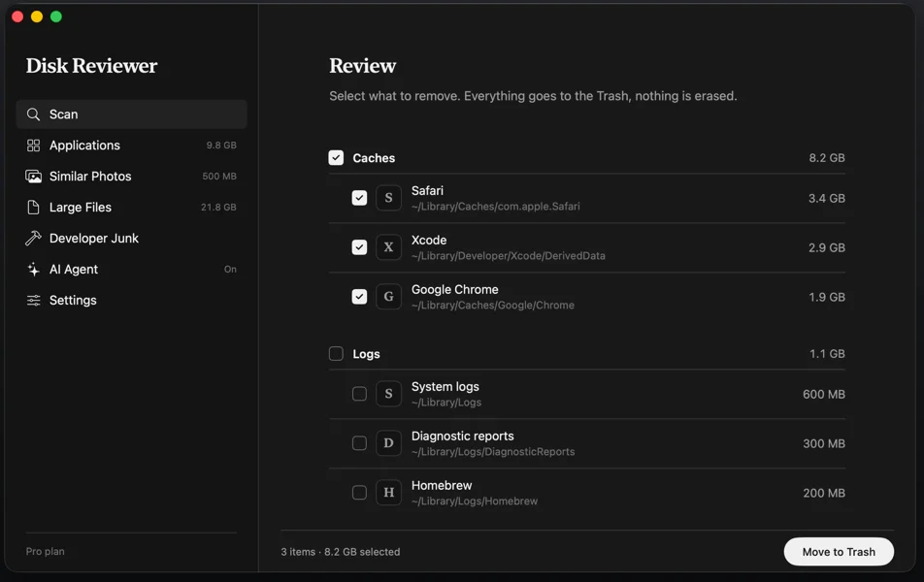Viewport: 924px width, 582px height.
Task: Click the Homebrew logs path text
Action: (x=475, y=501)
